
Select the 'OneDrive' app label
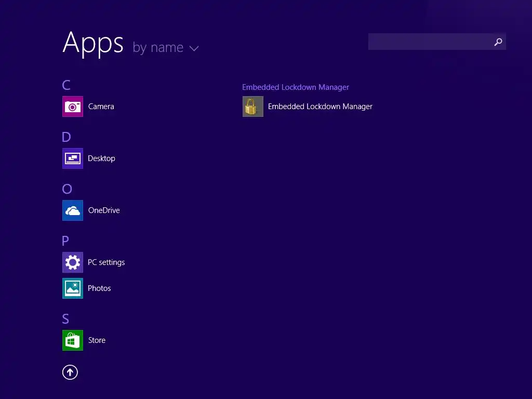pyautogui.click(x=104, y=210)
